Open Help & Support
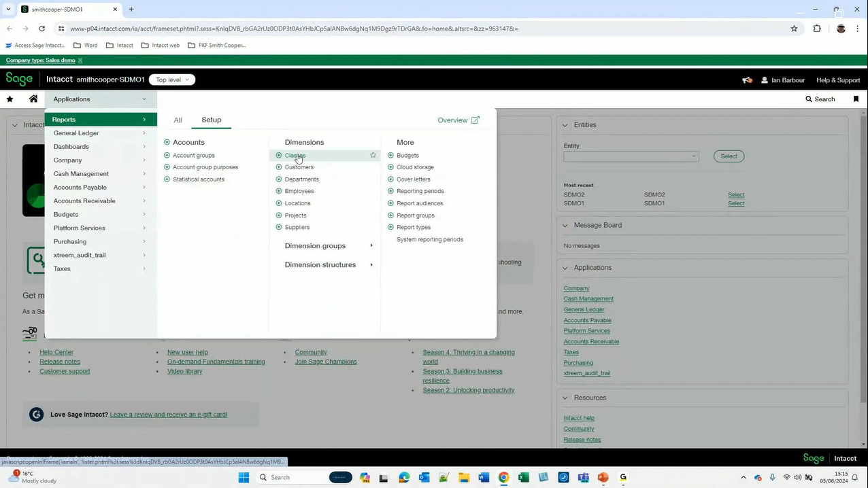 (x=838, y=80)
